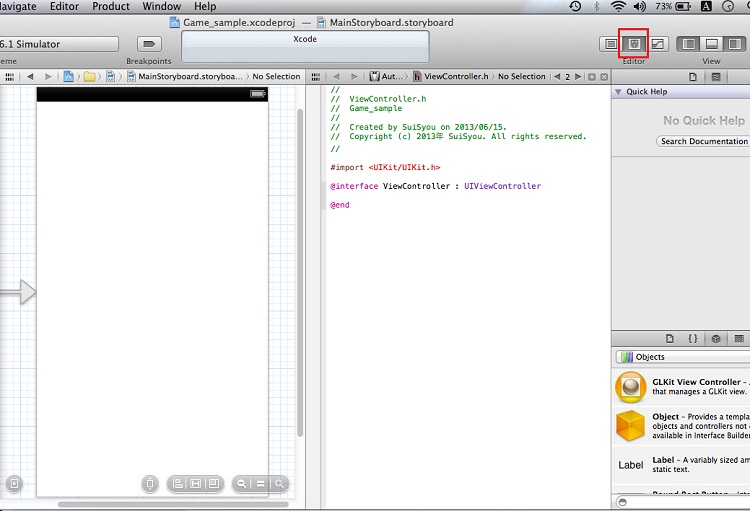Hide the right Utilities pane
The height and width of the screenshot is (511, 750).
[x=735, y=44]
